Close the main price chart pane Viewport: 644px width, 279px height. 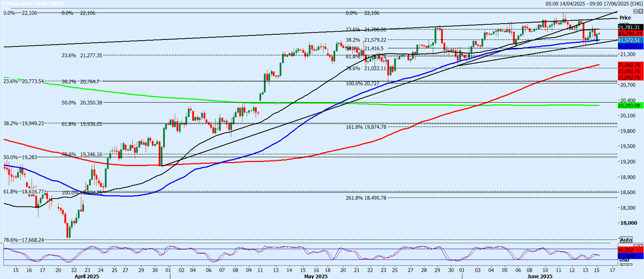point(640,12)
